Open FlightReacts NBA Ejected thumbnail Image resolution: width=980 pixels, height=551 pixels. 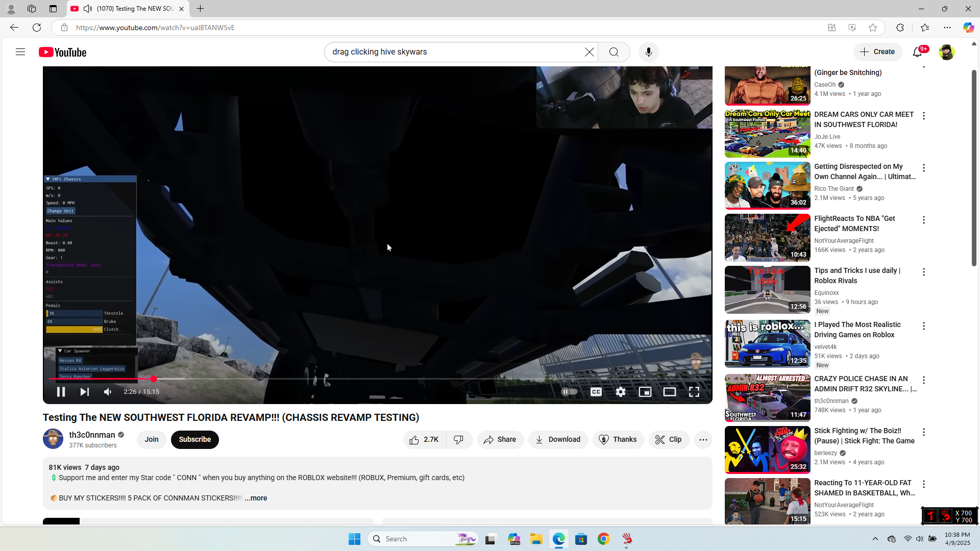768,238
